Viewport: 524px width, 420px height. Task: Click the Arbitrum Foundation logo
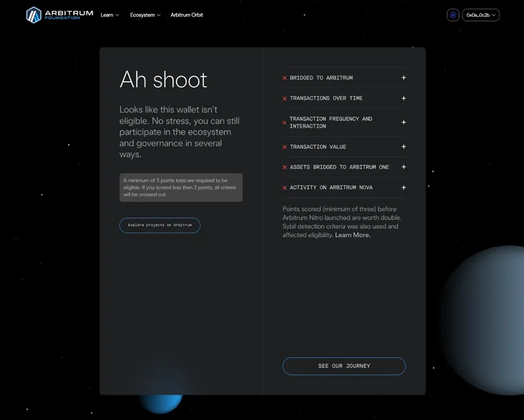[x=59, y=15]
